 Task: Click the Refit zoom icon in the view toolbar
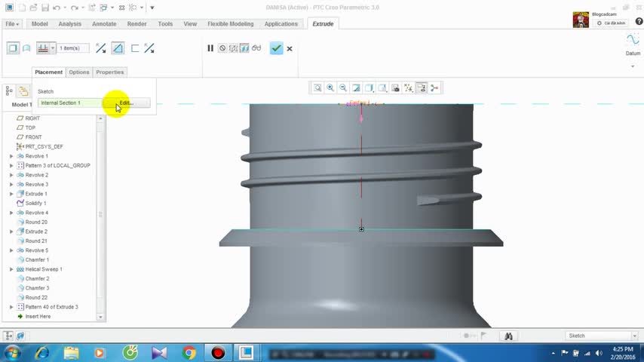point(317,88)
